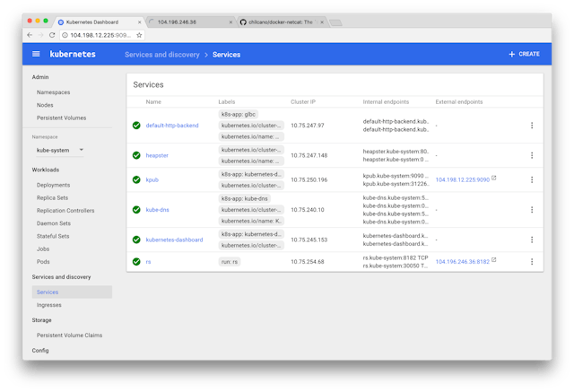
Task: Click cluster IP 10.75.250.196
Action: [x=309, y=179]
